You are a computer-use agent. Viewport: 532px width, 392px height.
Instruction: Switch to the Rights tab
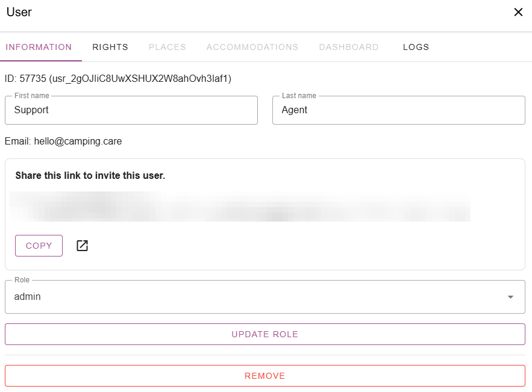110,47
